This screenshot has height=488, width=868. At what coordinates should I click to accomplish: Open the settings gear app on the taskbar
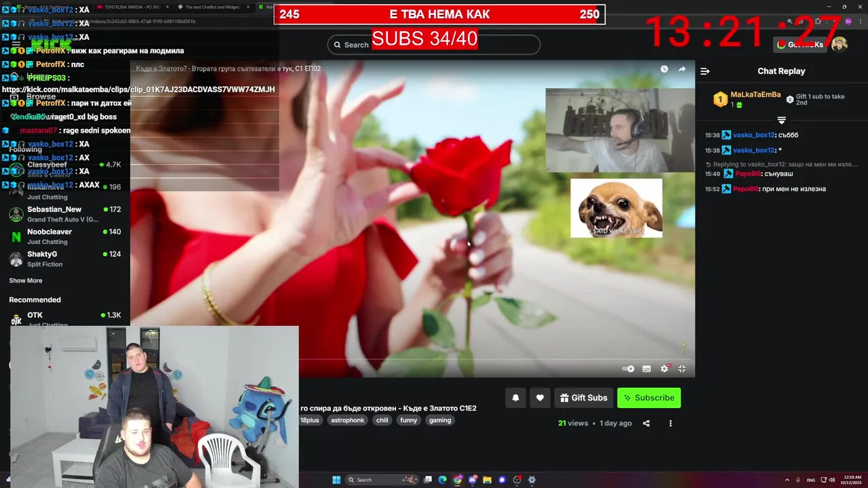[x=532, y=480]
